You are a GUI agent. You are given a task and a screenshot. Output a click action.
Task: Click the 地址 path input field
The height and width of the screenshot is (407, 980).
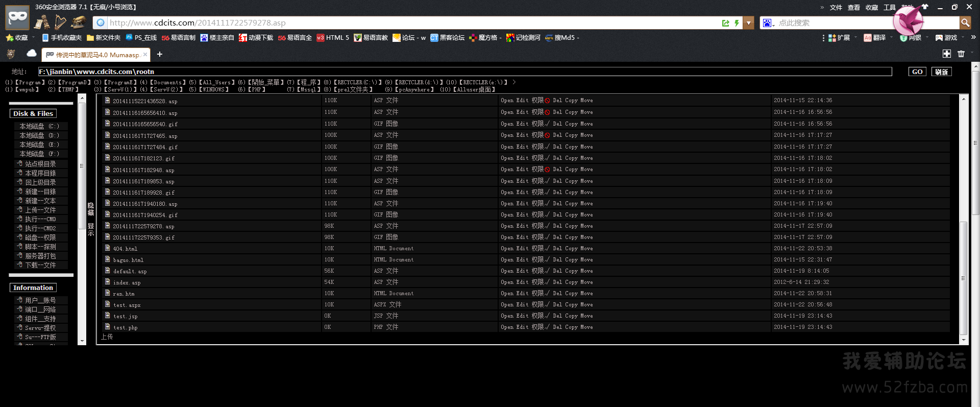coord(465,71)
